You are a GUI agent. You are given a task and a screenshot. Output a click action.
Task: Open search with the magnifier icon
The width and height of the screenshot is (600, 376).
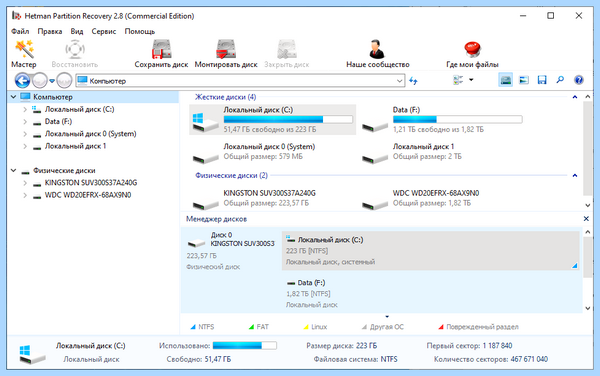[560, 80]
